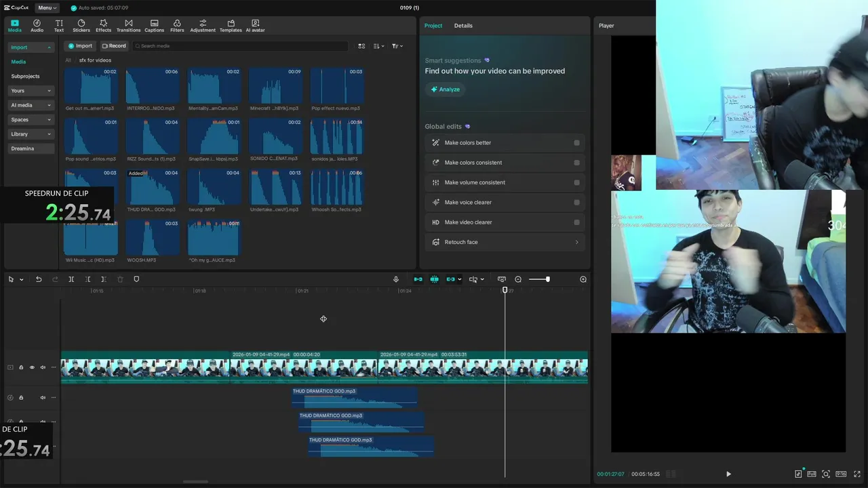Open the Templates tab
Screen dimensions: 868x488
[231, 26]
